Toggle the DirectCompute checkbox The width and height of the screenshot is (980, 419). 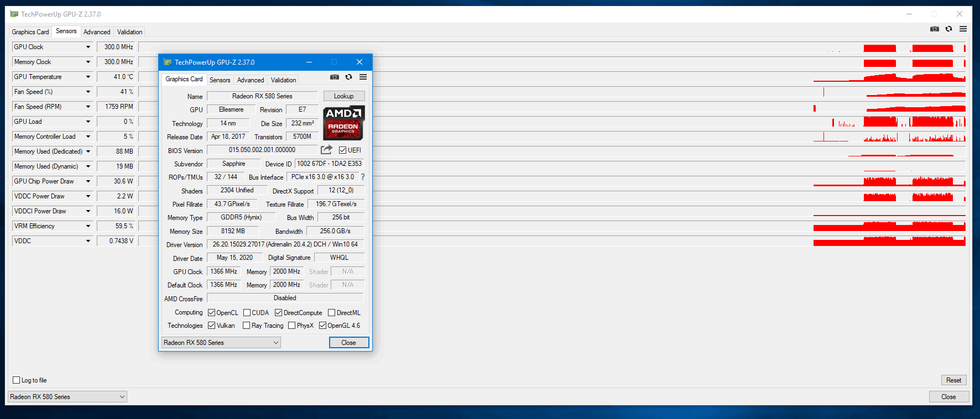pos(278,313)
